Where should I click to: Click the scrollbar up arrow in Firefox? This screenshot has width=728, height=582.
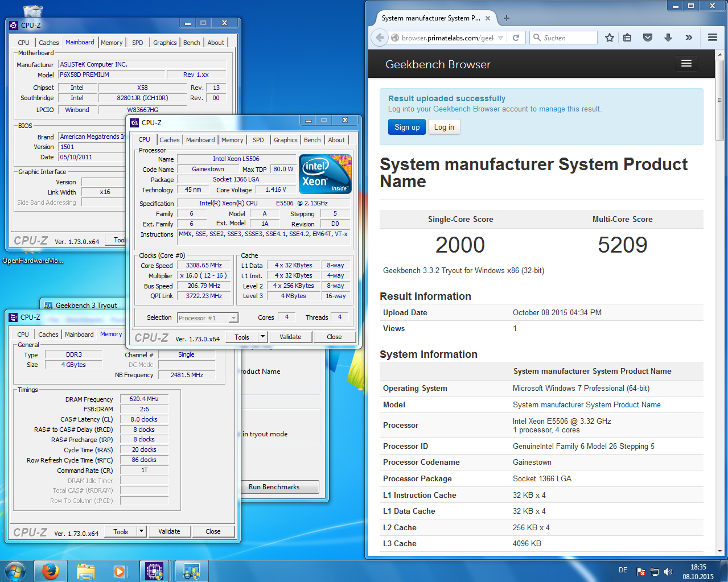point(720,53)
